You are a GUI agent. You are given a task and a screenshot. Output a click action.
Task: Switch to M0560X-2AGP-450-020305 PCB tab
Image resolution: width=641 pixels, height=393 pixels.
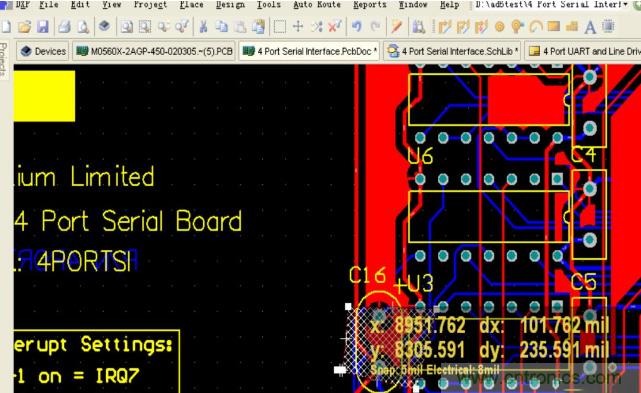pyautogui.click(x=154, y=51)
